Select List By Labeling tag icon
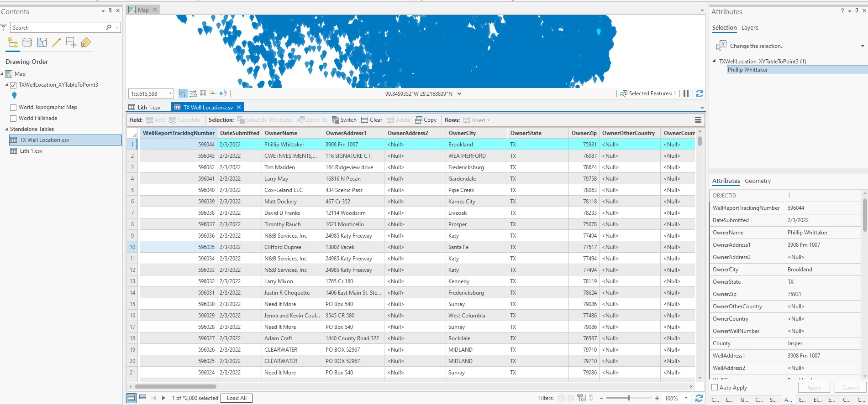868x405 pixels. pyautogui.click(x=86, y=43)
